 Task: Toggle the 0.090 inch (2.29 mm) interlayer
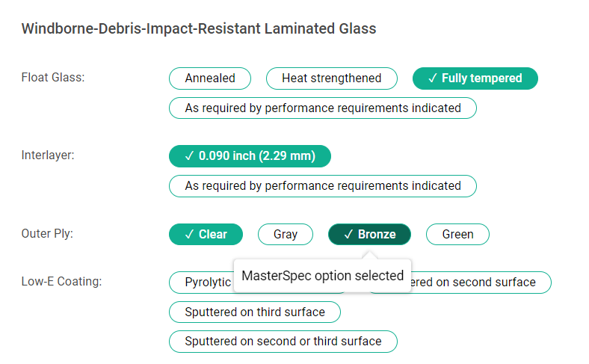coord(250,156)
